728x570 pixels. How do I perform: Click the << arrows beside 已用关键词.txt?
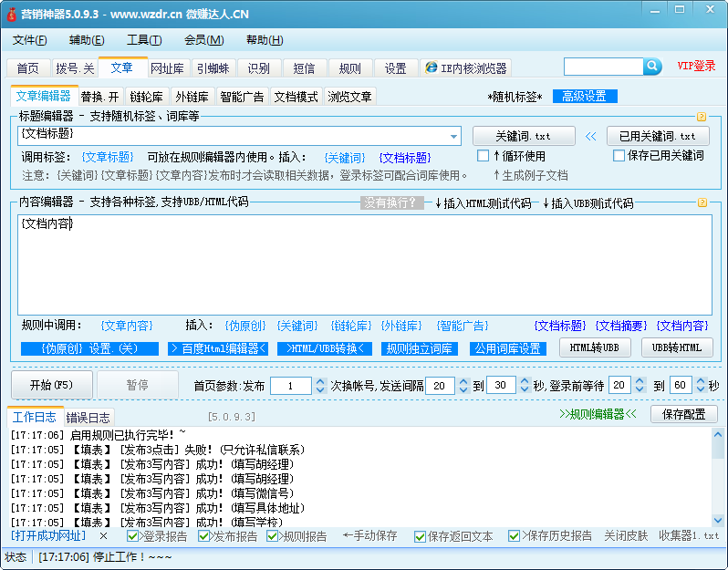(x=590, y=136)
